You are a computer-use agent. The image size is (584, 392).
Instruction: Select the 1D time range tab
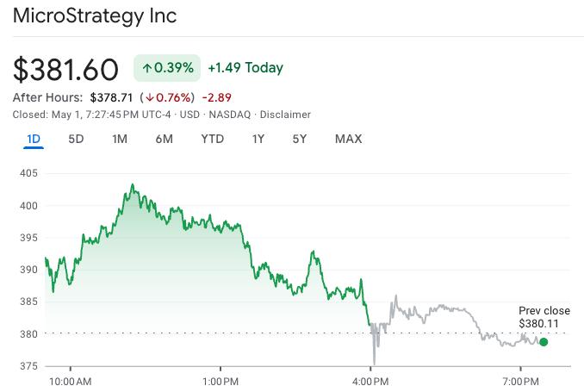tap(34, 139)
